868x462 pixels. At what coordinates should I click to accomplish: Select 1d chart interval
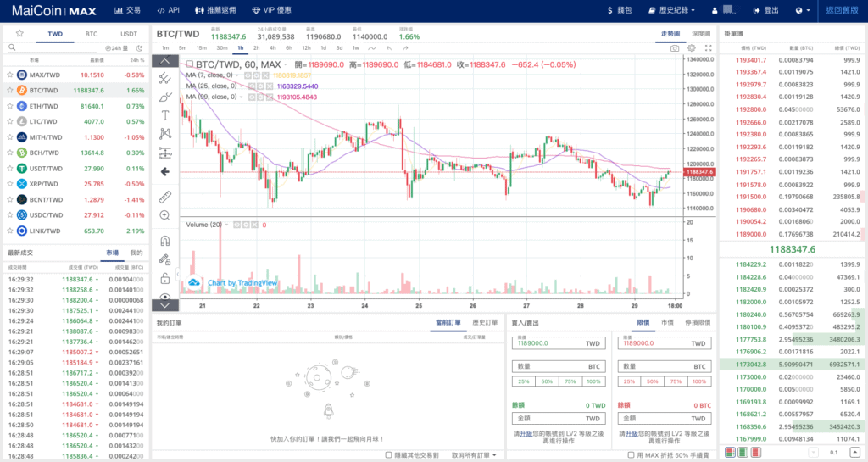323,48
